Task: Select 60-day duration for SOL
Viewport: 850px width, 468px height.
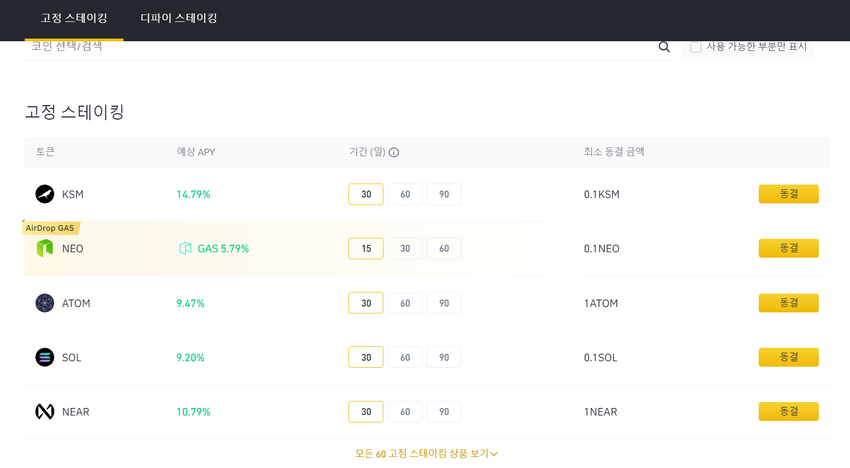Action: [405, 357]
